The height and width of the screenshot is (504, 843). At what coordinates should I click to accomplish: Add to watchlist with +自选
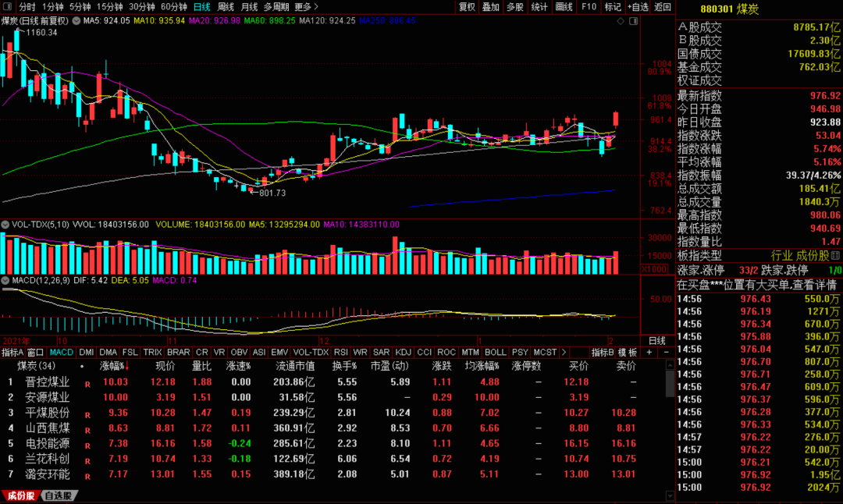click(638, 7)
